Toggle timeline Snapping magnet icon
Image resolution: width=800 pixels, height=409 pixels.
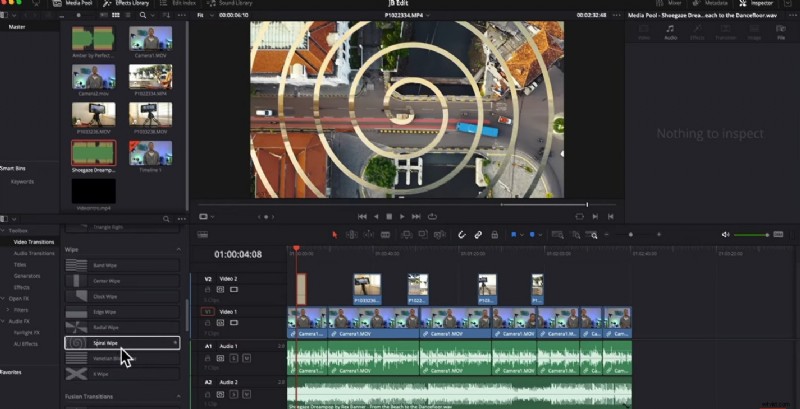click(462, 235)
